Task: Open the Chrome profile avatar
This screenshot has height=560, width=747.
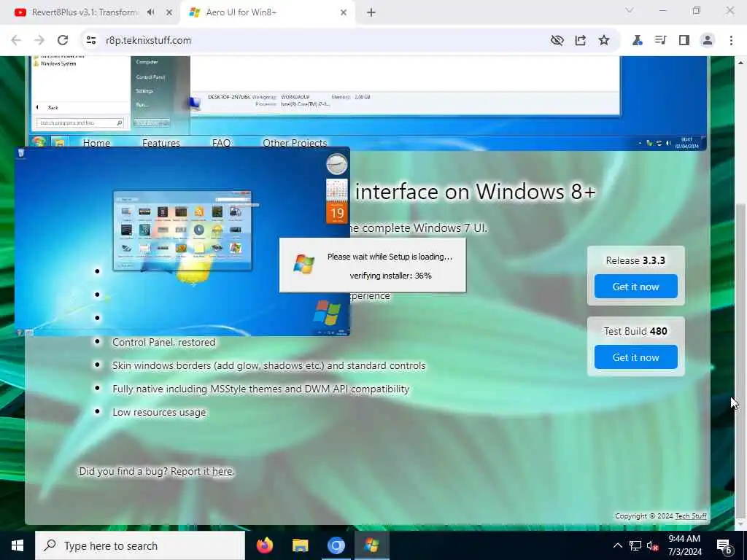Action: pos(708,41)
